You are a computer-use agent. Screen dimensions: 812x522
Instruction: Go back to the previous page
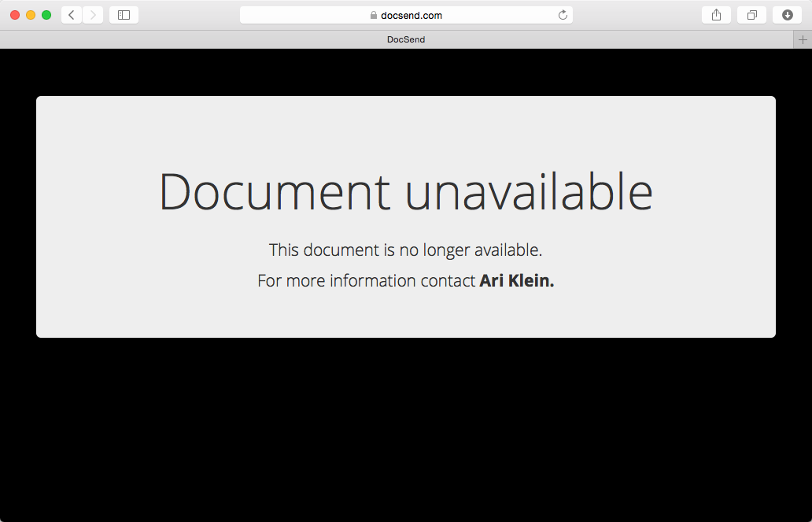click(72, 15)
